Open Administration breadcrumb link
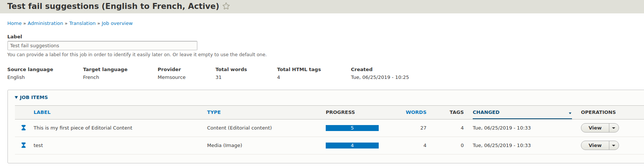 [45, 23]
